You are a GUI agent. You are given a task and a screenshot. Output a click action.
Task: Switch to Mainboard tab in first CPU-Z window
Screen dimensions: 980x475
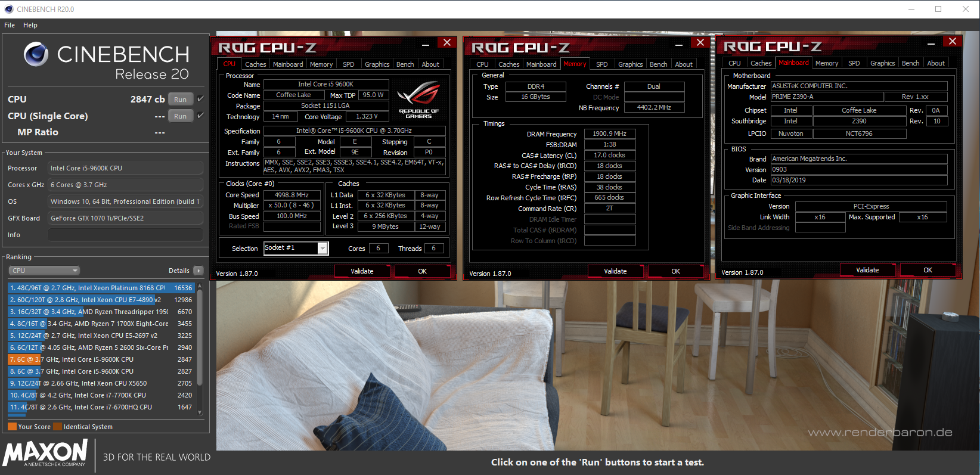coord(288,64)
